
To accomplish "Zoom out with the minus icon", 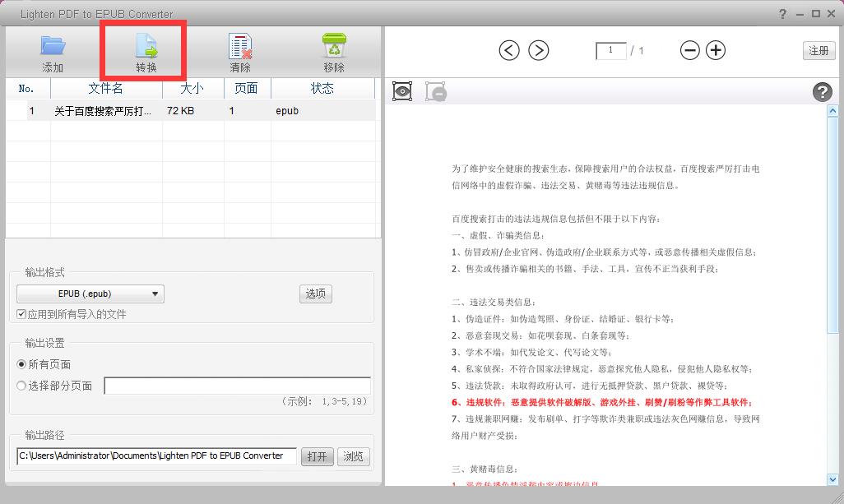I will click(x=690, y=50).
